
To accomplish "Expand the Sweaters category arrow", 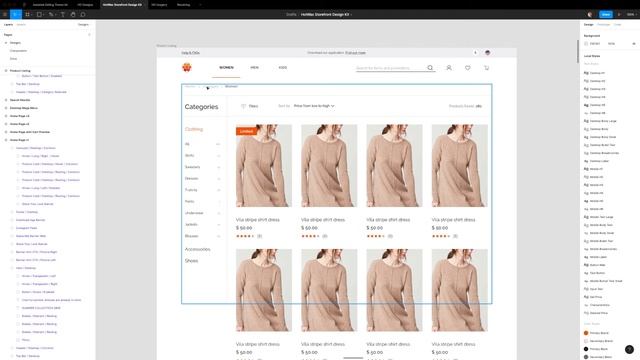I will pyautogui.click(x=218, y=167).
